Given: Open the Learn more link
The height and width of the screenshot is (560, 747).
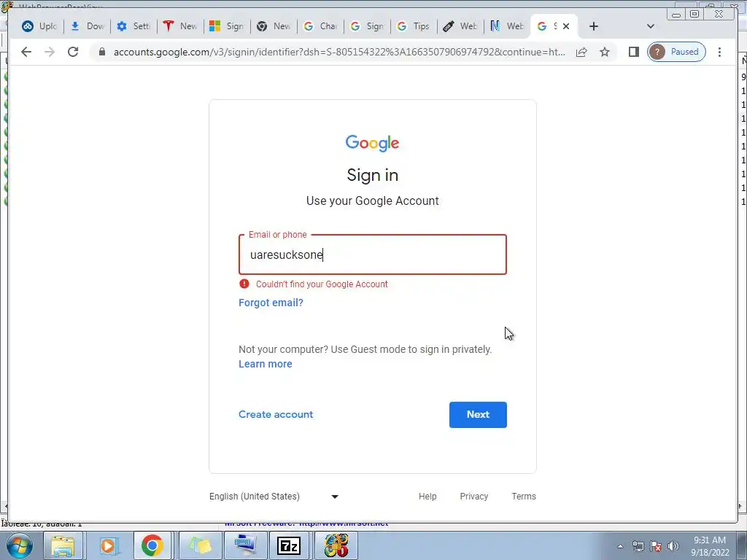Looking at the screenshot, I should coord(266,364).
